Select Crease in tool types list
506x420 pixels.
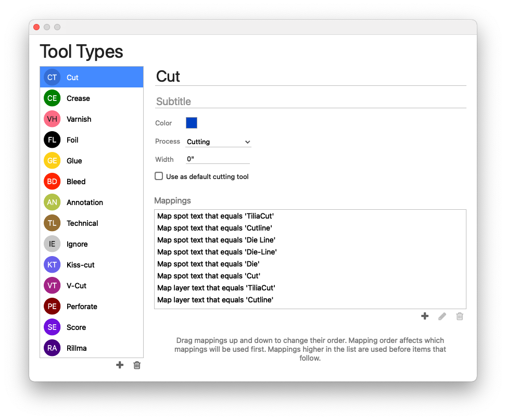click(x=92, y=98)
